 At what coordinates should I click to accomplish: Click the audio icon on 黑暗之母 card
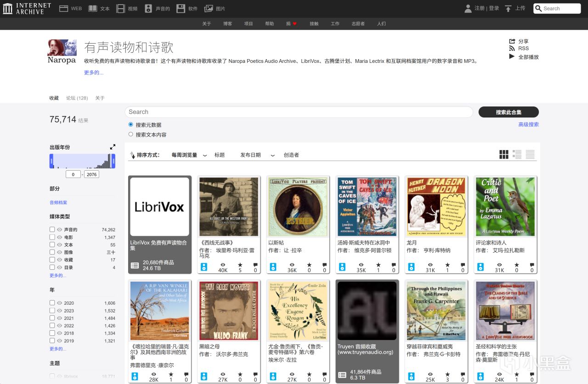coord(204,376)
